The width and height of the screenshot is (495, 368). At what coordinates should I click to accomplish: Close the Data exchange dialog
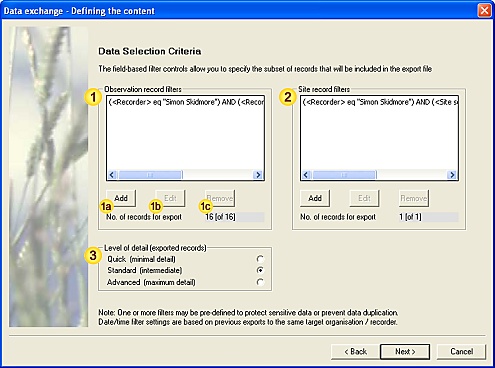484,10
